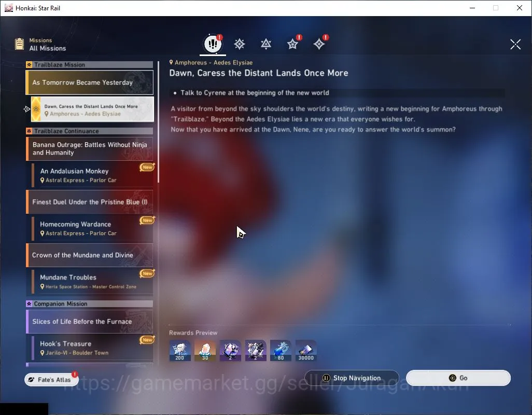Click the New badge on An Andalusian Monkey
The height and width of the screenshot is (415, 532).
click(x=147, y=167)
